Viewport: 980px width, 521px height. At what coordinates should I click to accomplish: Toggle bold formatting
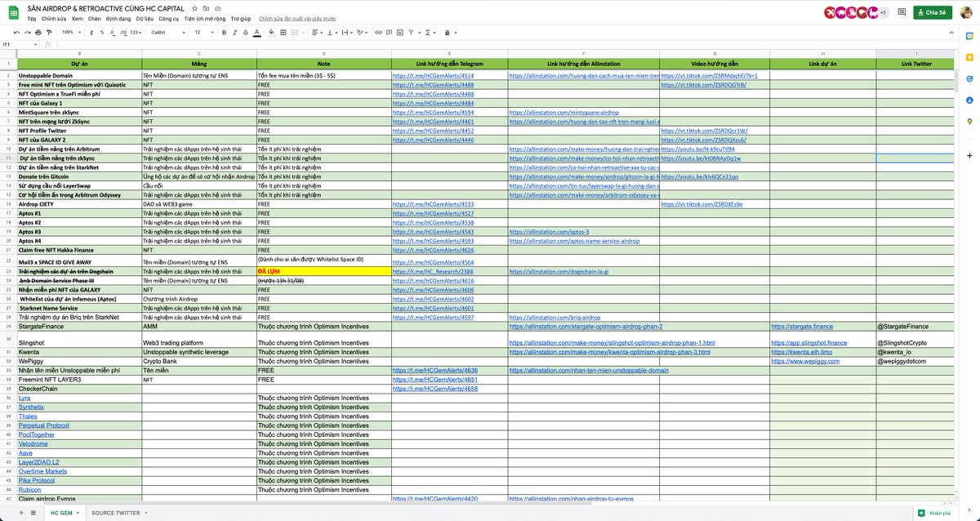[x=224, y=33]
